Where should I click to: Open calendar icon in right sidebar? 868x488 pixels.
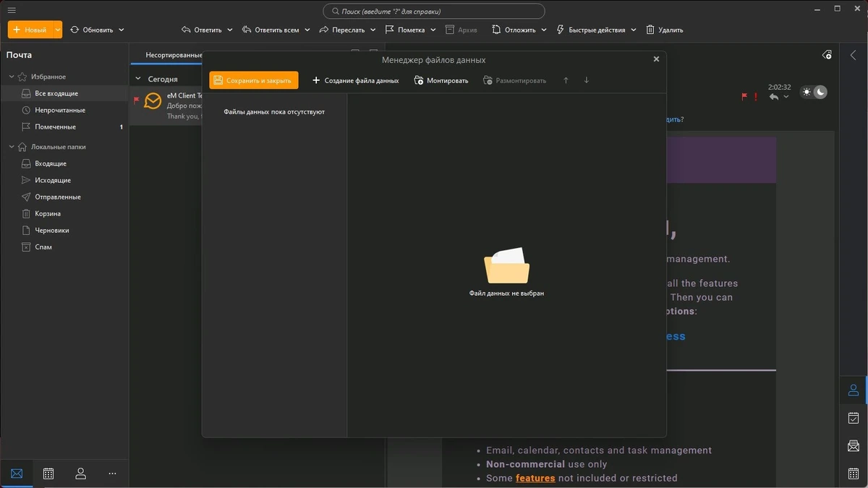pyautogui.click(x=854, y=473)
